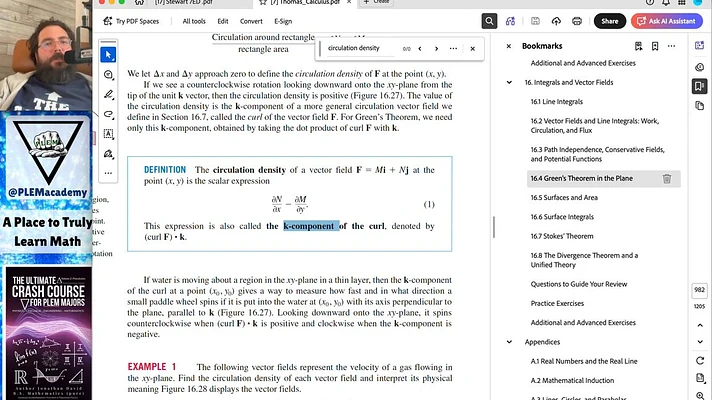The image size is (712, 400).
Task: Click the Share button
Action: pos(609,21)
